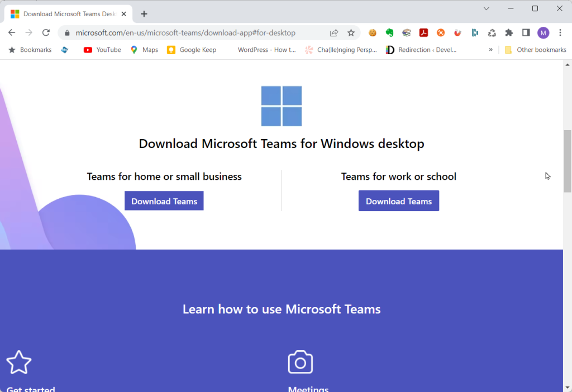The image size is (572, 392).
Task: Share this page using the share icon
Action: pyautogui.click(x=334, y=33)
